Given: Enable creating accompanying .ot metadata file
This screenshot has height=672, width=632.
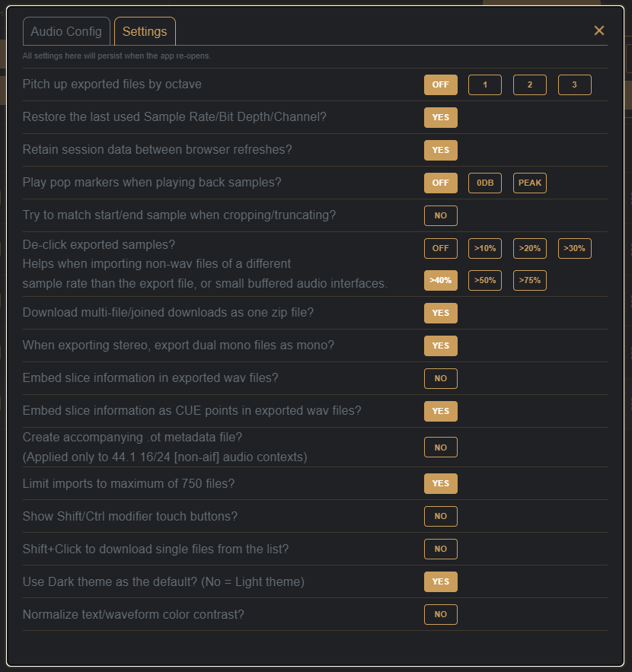Looking at the screenshot, I should (x=440, y=447).
